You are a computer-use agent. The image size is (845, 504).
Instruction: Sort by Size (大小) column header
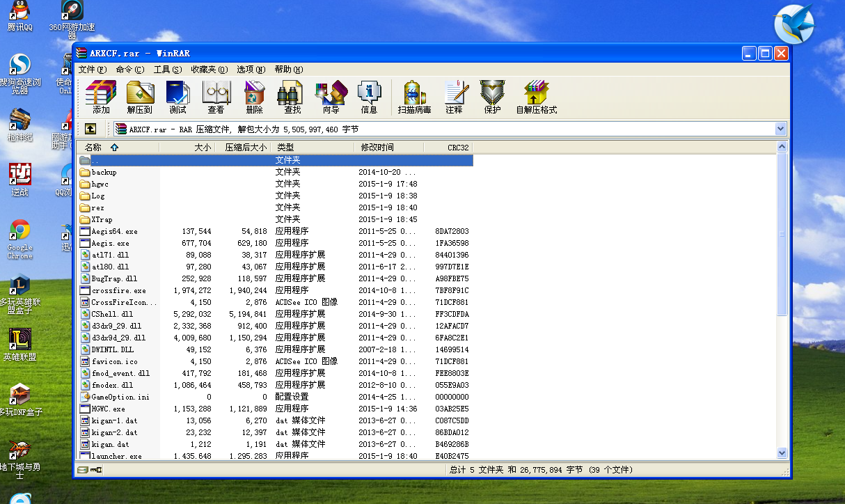pos(187,148)
